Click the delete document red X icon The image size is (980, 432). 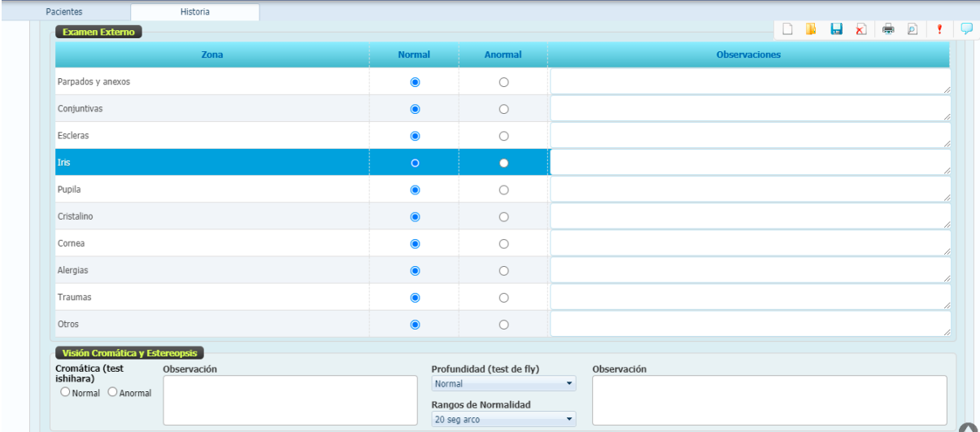[x=860, y=29]
